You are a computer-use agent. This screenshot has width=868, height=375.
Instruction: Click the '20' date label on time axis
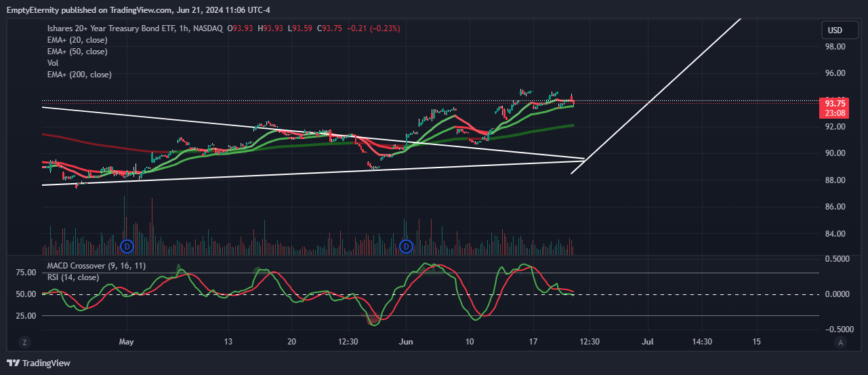click(x=291, y=342)
